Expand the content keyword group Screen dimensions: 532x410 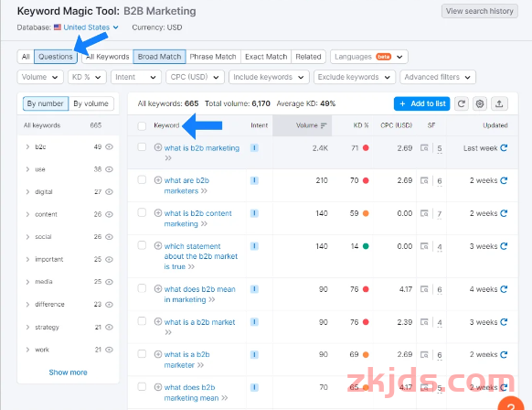[x=27, y=214]
